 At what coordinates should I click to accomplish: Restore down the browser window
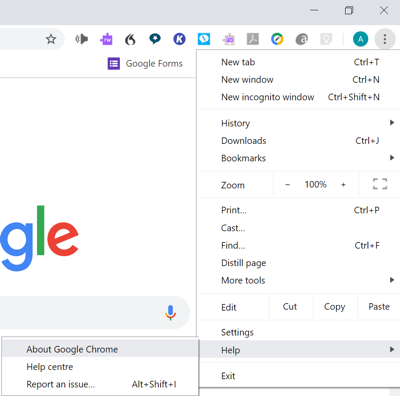[x=349, y=11]
